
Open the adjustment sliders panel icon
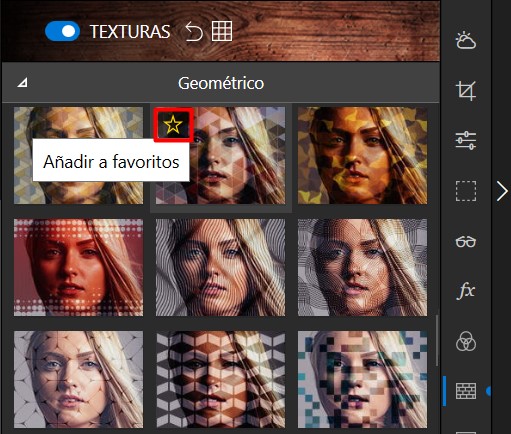click(x=466, y=140)
